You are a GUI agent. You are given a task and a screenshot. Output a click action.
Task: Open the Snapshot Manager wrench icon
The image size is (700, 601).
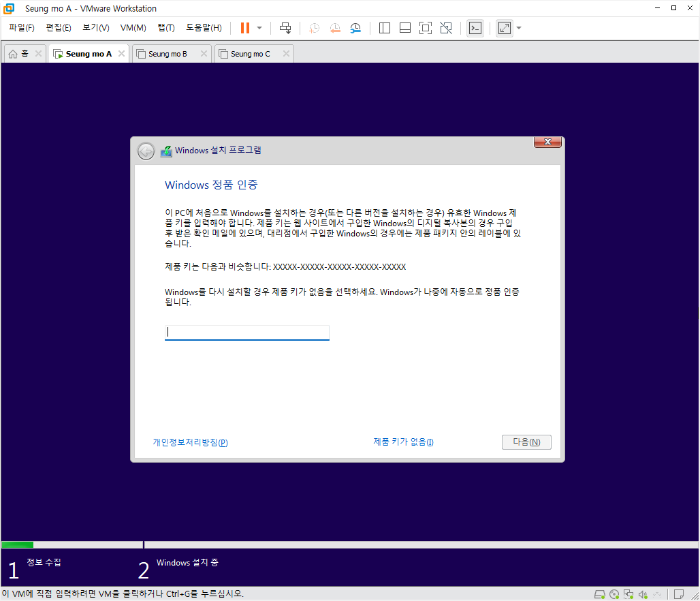coord(355,28)
